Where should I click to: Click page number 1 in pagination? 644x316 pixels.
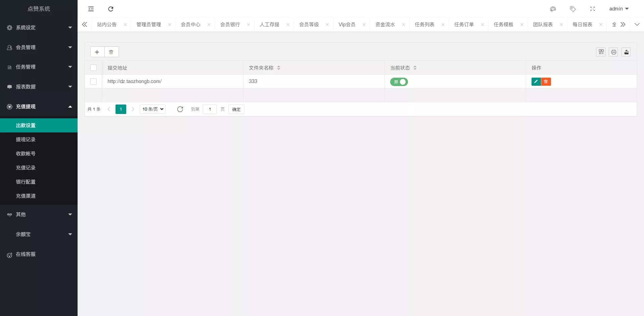[121, 109]
